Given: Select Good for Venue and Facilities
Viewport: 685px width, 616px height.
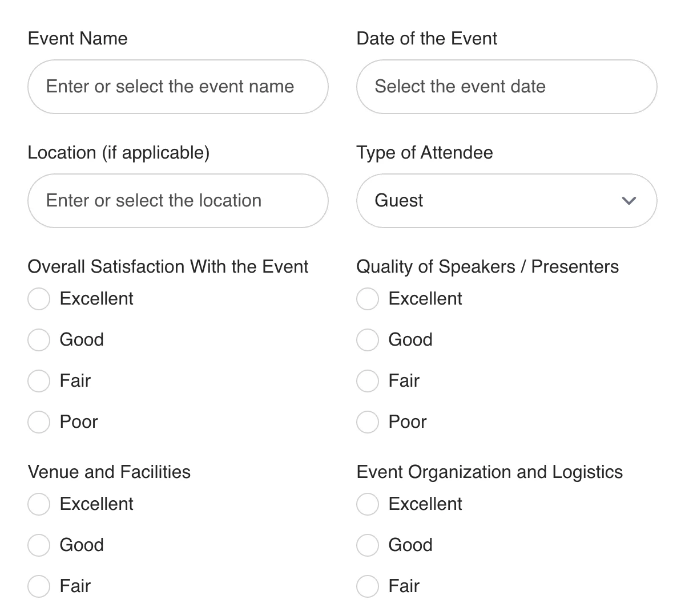Looking at the screenshot, I should 38,545.
